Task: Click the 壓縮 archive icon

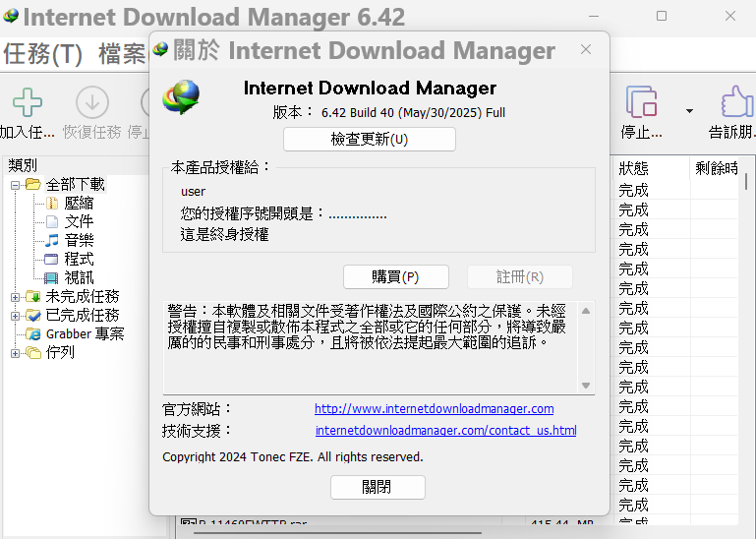Action: click(x=51, y=204)
